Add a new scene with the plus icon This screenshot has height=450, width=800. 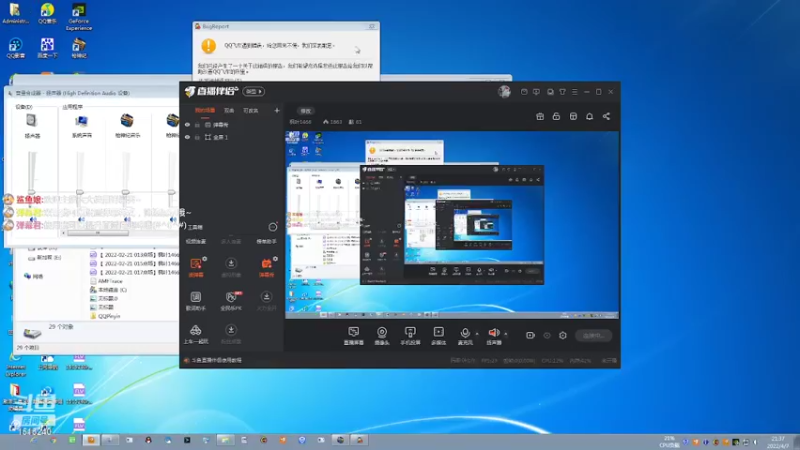[277, 110]
